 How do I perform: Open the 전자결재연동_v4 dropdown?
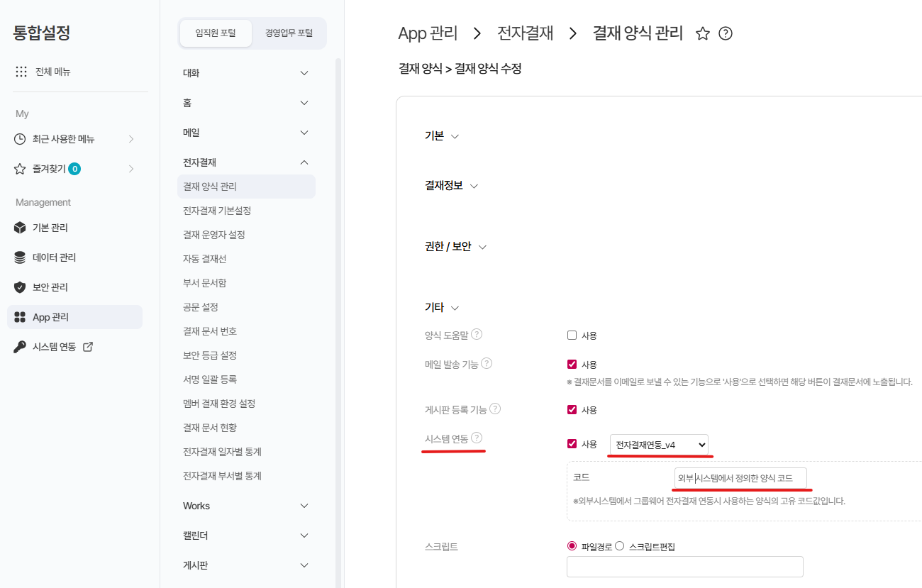[x=659, y=445]
